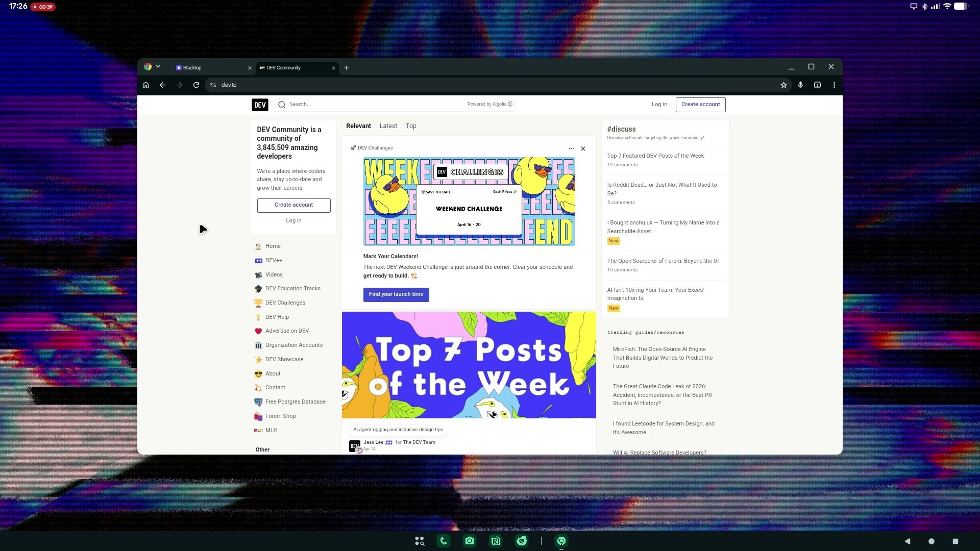Reload the page with the refresh icon
The height and width of the screenshot is (551, 980).
[x=196, y=85]
